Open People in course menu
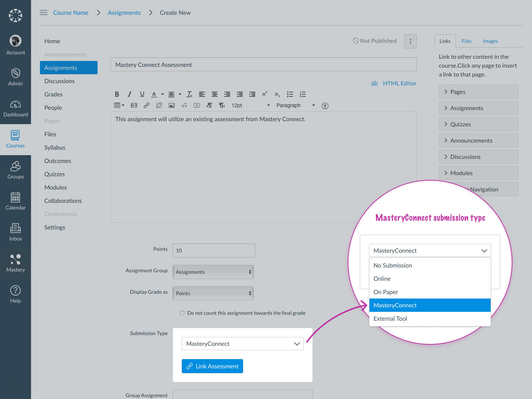532x399 pixels. click(53, 108)
